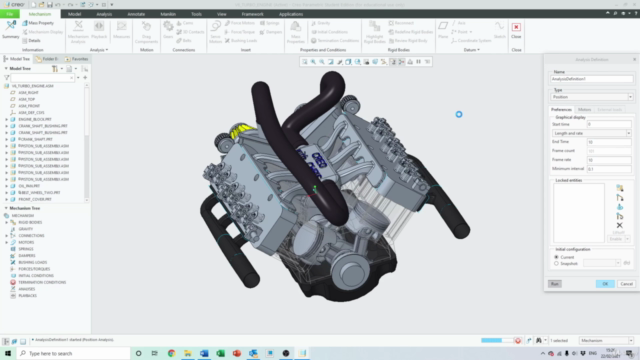Select ANALYSES in mechanism tree
This screenshot has width=640, height=360.
pos(27,289)
